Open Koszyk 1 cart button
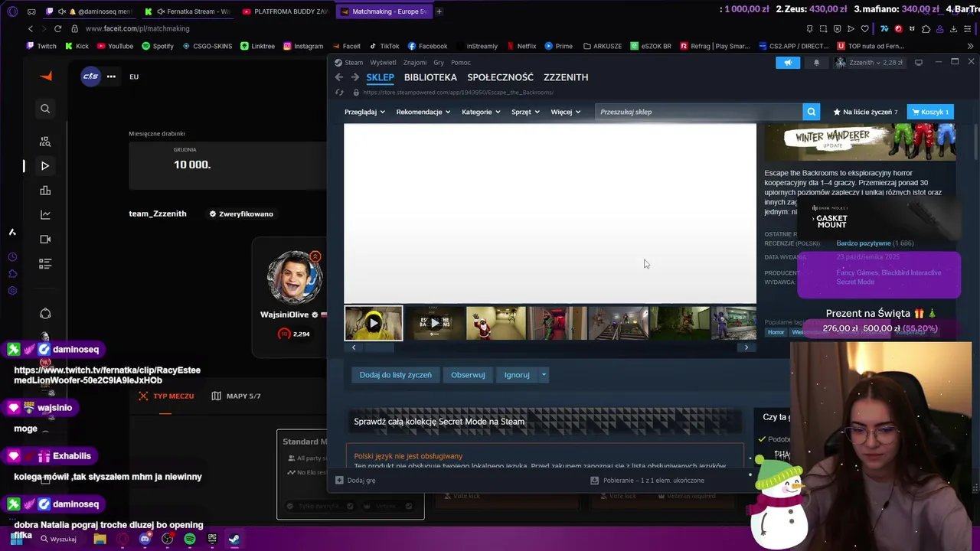This screenshot has height=551, width=980. (929, 112)
